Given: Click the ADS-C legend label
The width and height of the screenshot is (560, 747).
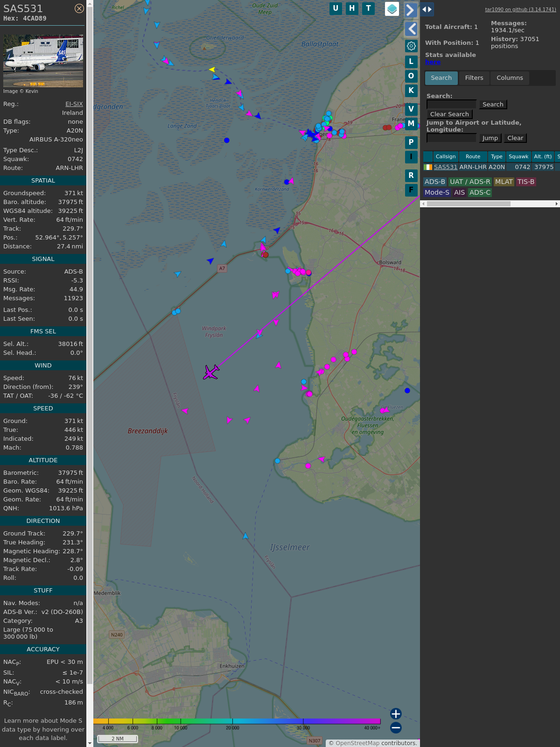Looking at the screenshot, I should coord(480,193).
